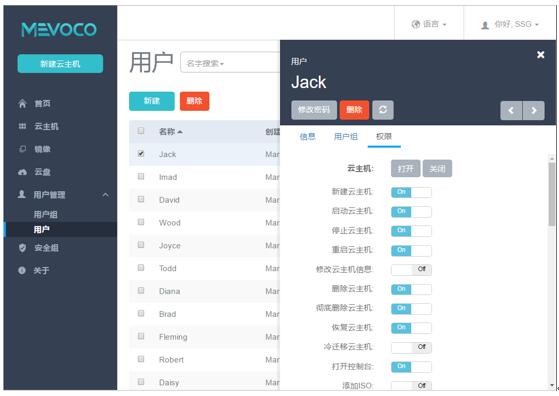Image resolution: width=559 pixels, height=396 pixels.
Task: Open the 语言 language dropdown
Action: [x=429, y=24]
